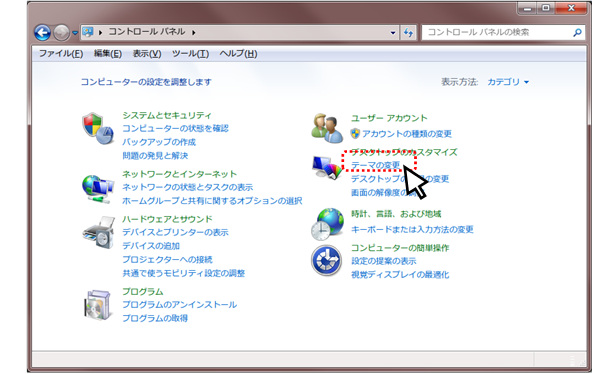Image resolution: width=593 pixels, height=374 pixels.
Task: Click the Forward navigation arrow button
Action: tap(61, 33)
